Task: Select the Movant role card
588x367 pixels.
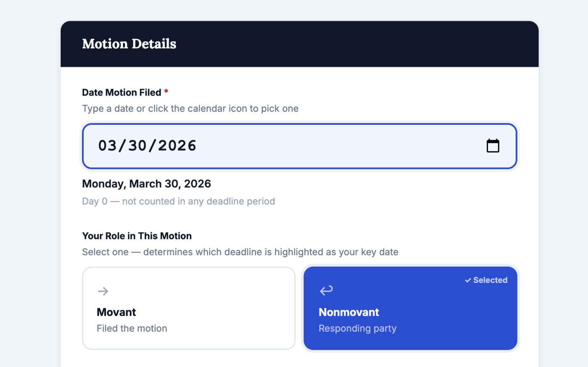Action: (189, 308)
